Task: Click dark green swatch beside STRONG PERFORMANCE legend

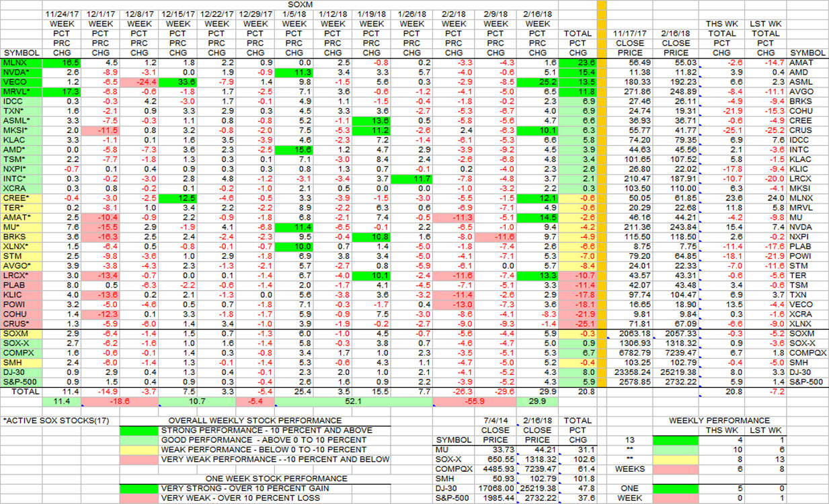Action: coord(139,430)
